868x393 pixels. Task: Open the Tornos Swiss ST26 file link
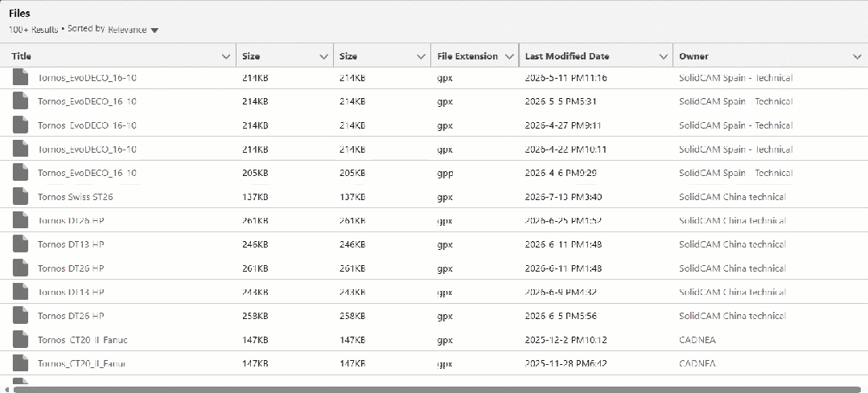pos(76,197)
